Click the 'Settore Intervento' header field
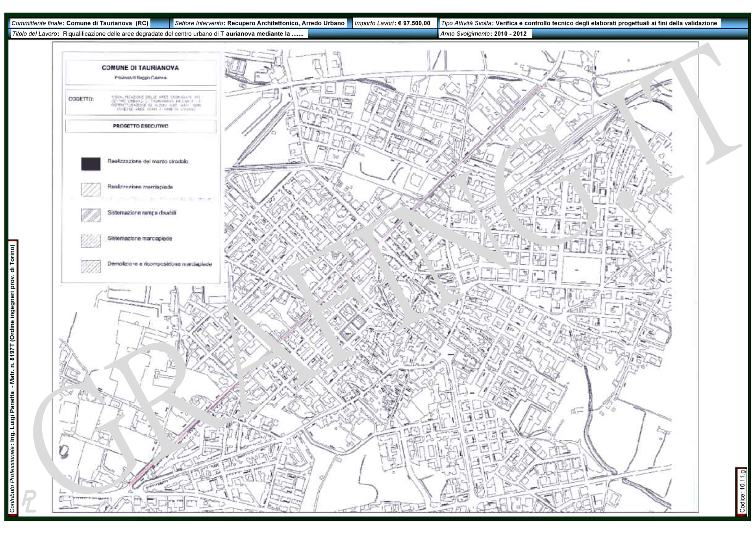The height and width of the screenshot is (534, 756). (259, 23)
